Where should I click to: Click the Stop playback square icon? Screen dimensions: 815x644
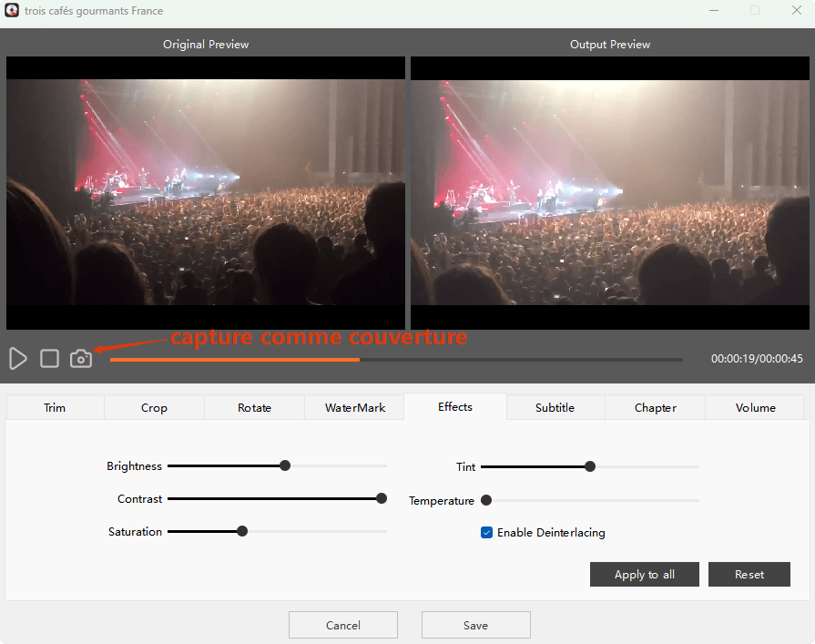pos(50,359)
